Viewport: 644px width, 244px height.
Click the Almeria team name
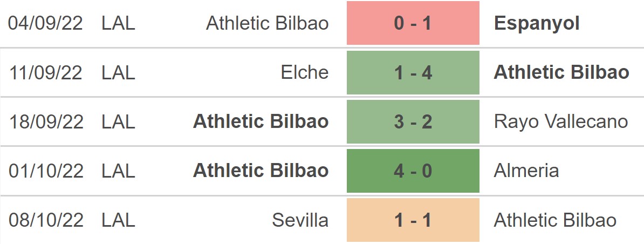[526, 171]
